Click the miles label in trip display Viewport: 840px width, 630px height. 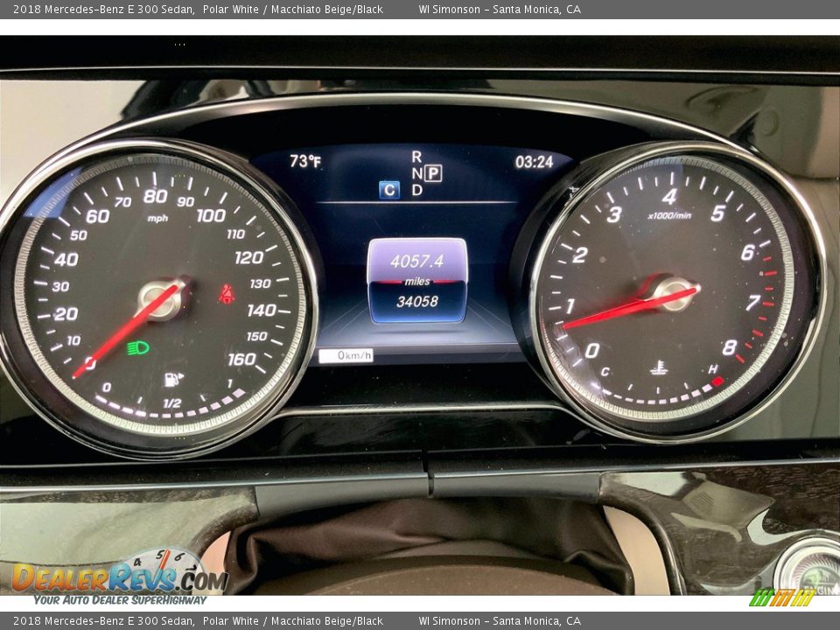click(x=416, y=281)
